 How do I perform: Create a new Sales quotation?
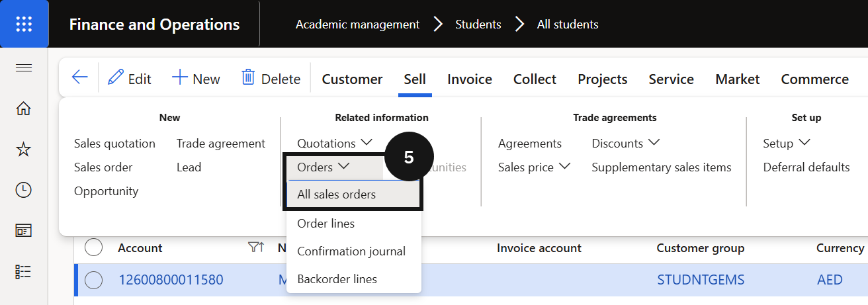pos(114,144)
